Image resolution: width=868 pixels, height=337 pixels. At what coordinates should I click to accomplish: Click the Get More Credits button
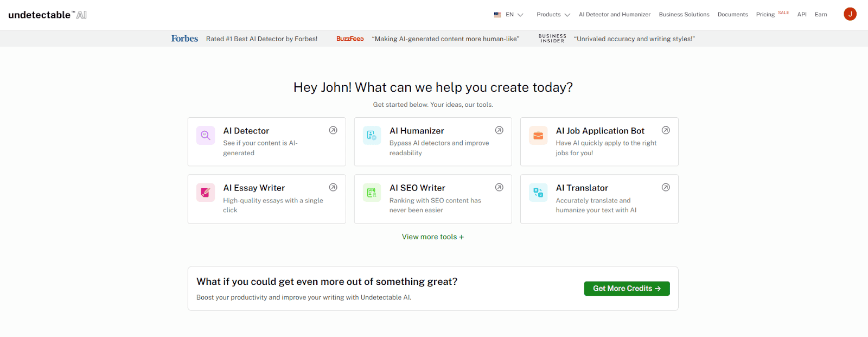coord(627,289)
